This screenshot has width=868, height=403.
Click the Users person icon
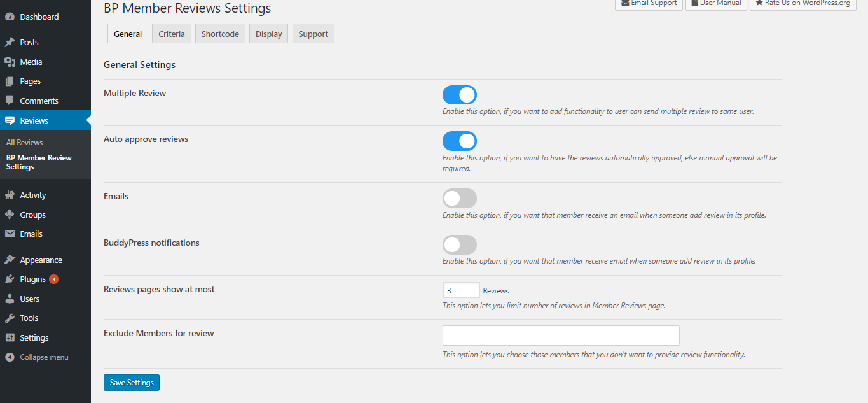point(10,299)
